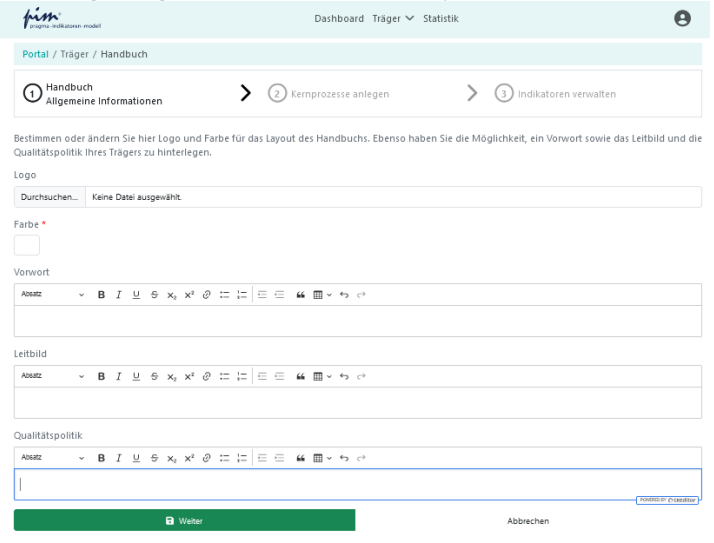Viewport: 714px width, 543px height.
Task: Apply strikethrough in the Vorwort editor
Action: 153,295
